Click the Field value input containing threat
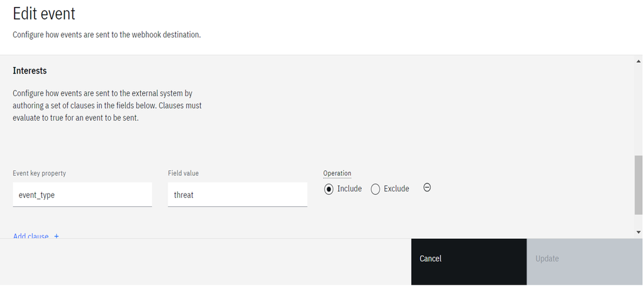644x286 pixels. (237, 194)
